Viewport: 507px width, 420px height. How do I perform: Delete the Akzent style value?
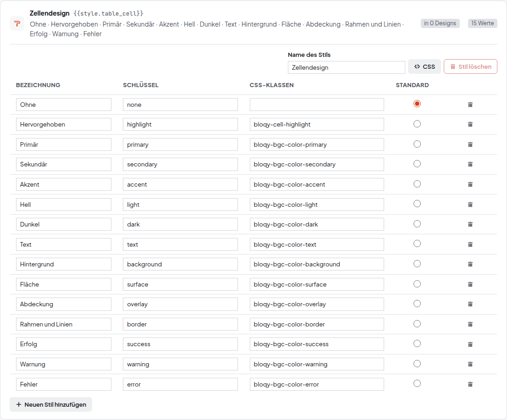470,184
